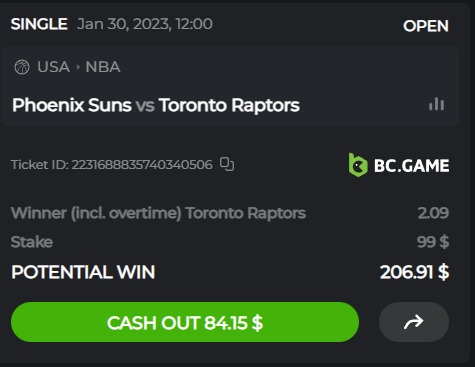Select the Ticket ID number text
Screen dimensions: 475x367
tap(142, 165)
